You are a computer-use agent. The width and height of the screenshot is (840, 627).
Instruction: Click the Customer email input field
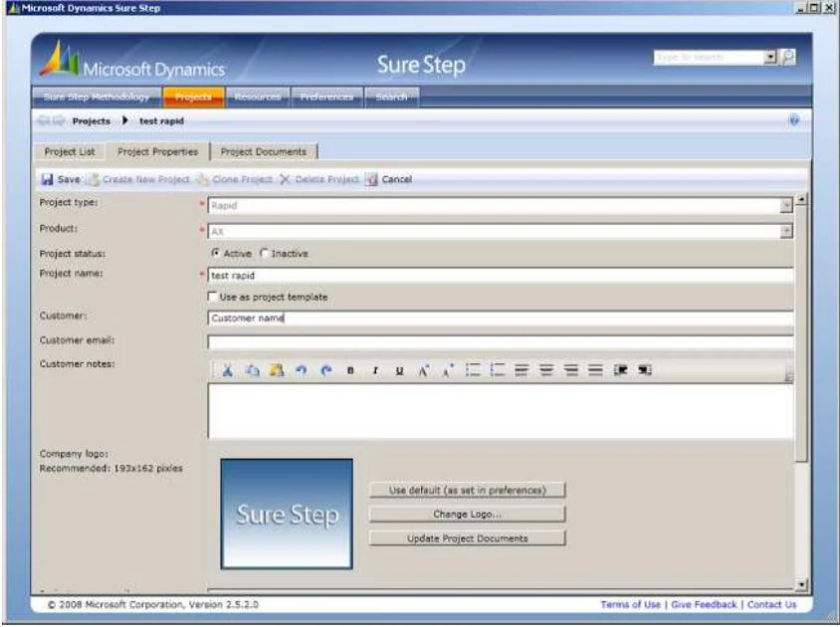[501, 342]
